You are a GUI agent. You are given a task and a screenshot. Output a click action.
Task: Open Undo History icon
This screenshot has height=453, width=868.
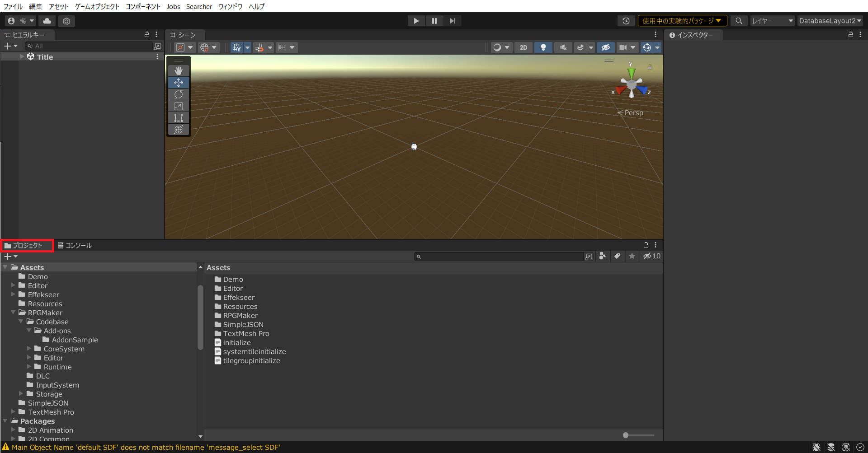[626, 21]
